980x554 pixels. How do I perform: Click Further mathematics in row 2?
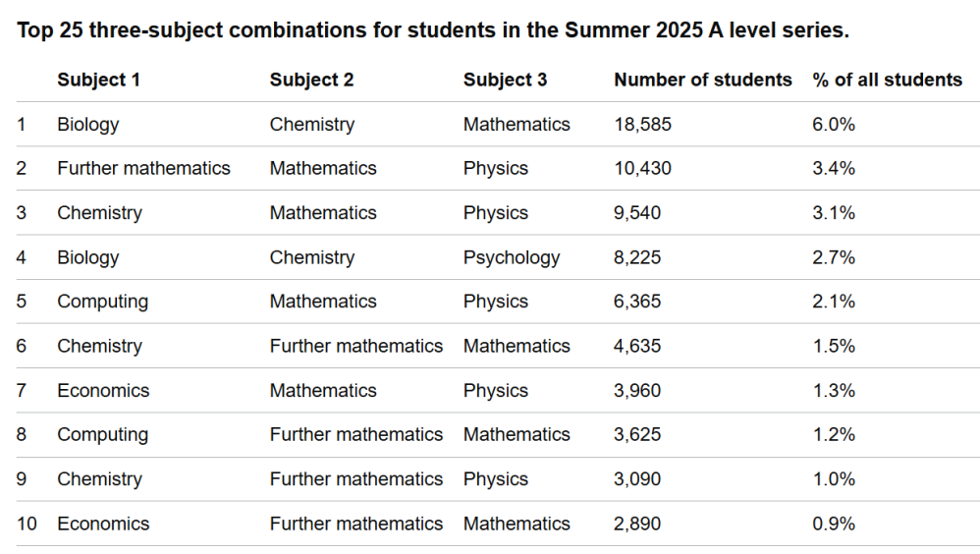(143, 169)
